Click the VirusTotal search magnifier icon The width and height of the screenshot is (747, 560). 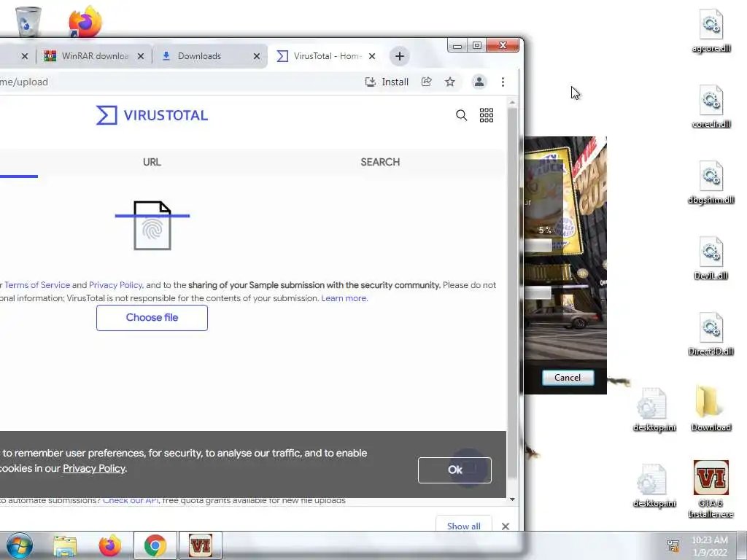461,115
